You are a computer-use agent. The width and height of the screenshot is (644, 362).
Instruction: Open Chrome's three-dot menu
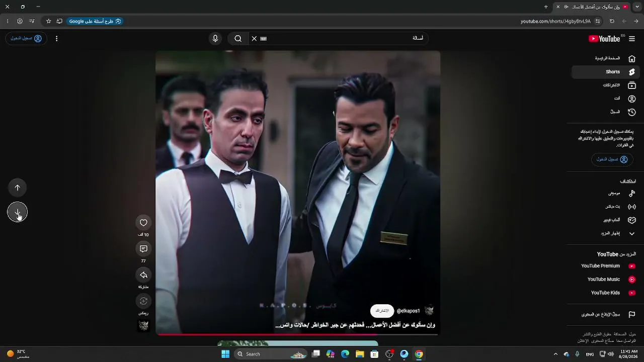coord(8,21)
